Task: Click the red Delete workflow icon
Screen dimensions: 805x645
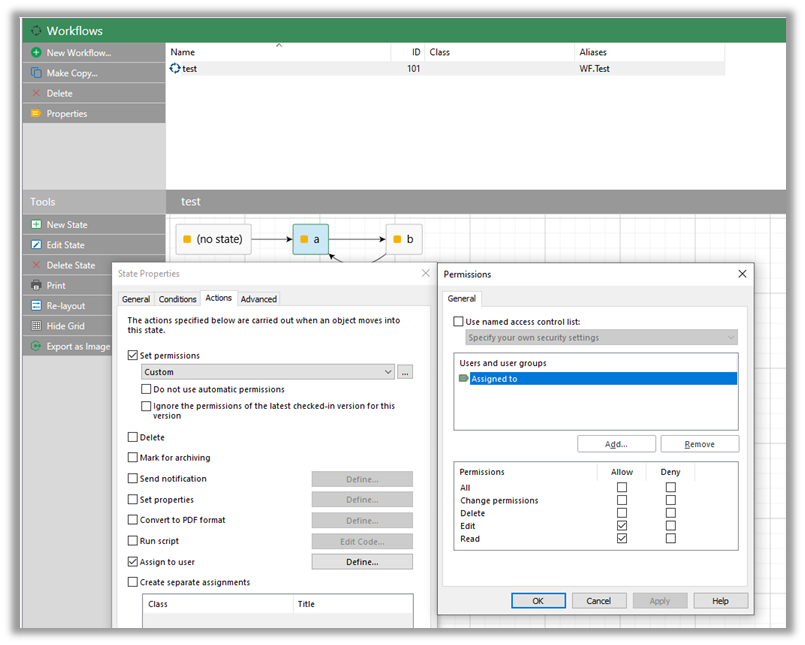Action: tap(36, 93)
